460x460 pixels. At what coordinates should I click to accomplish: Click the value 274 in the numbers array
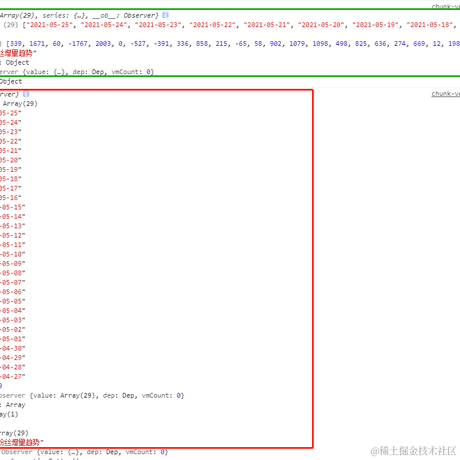tap(400, 44)
